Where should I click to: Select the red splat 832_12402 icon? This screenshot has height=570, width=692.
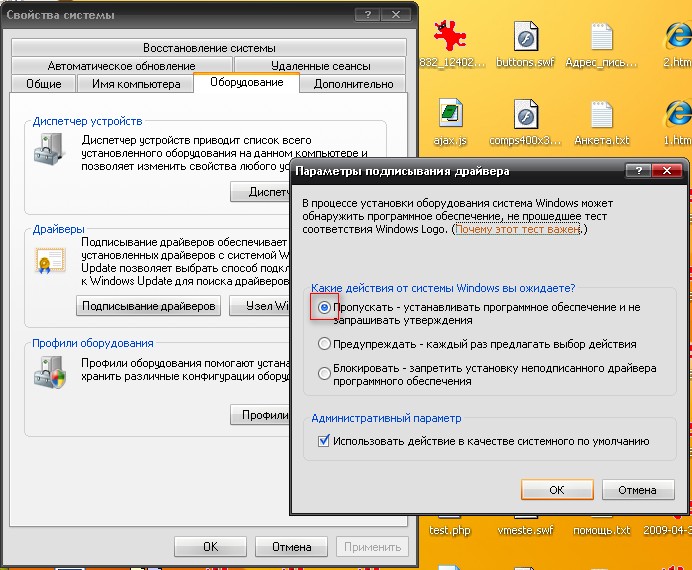[x=452, y=40]
